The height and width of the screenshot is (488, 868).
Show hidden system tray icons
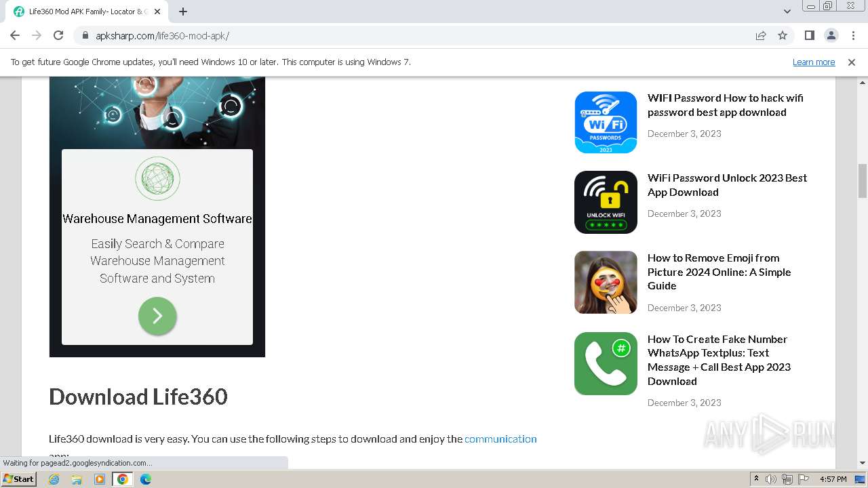(756, 479)
